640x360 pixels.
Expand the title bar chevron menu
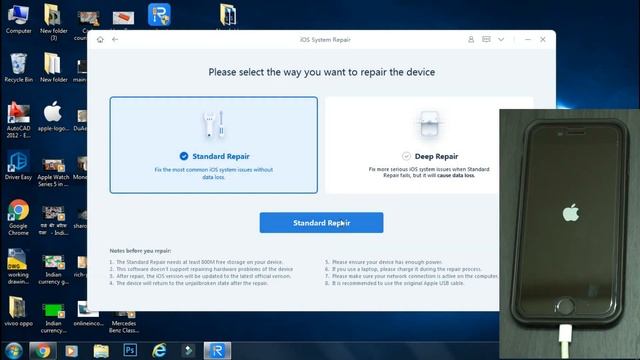(501, 40)
